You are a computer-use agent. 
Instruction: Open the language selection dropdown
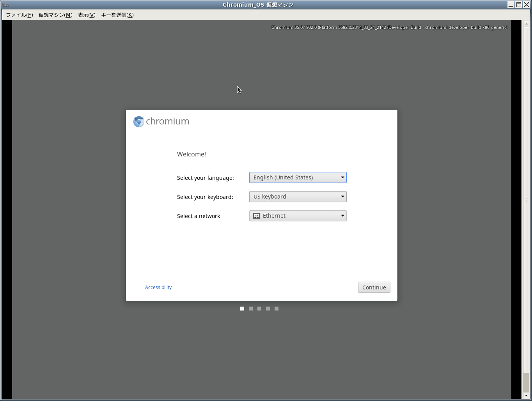coord(298,177)
